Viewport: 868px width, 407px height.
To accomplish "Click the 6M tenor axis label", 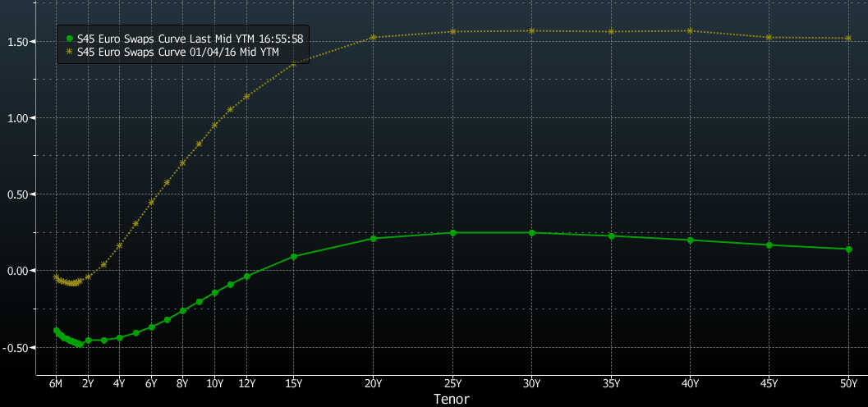I will (57, 384).
